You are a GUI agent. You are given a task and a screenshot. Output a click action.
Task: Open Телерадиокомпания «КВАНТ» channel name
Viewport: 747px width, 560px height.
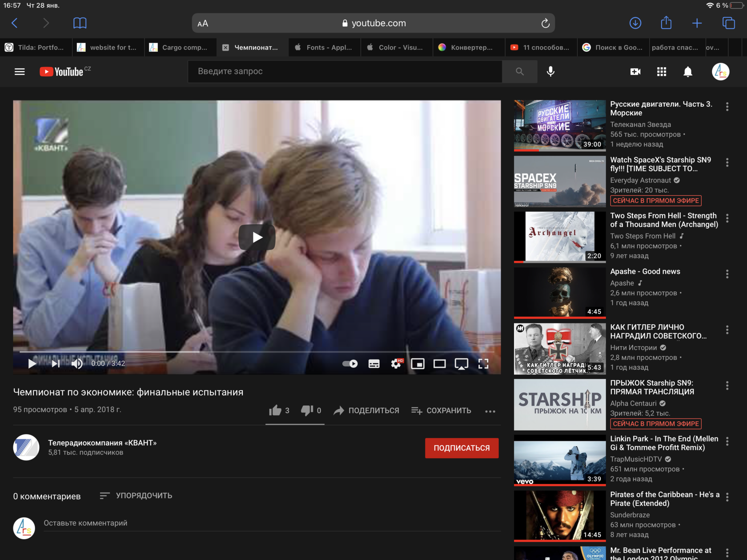(x=102, y=443)
